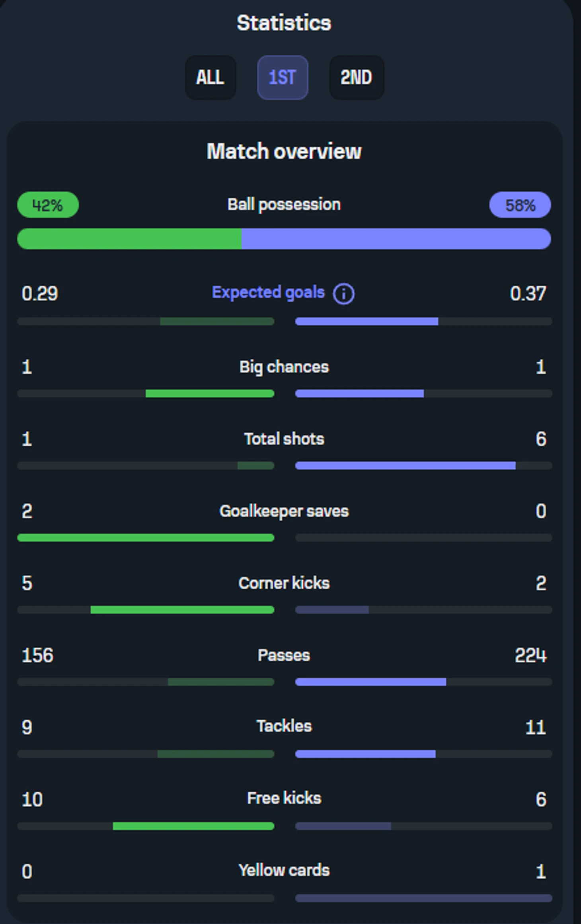Screen dimensions: 581x924
Task: Click the Tackles stat label
Action: point(284,726)
